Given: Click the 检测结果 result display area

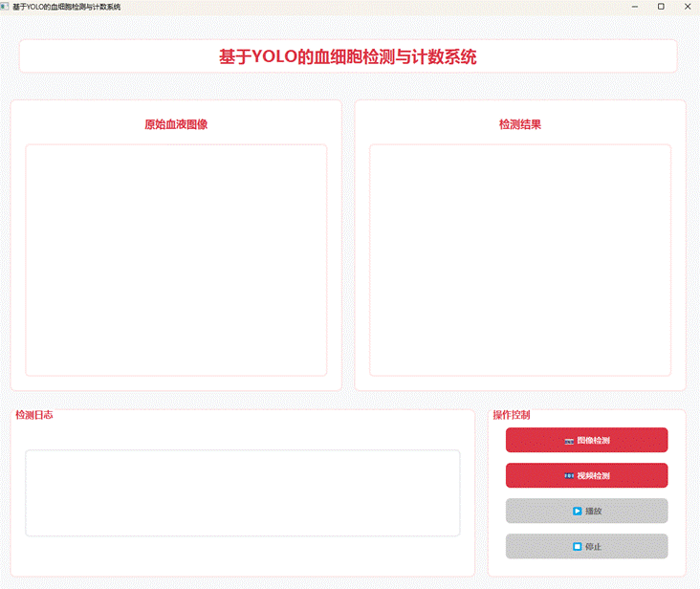Looking at the screenshot, I should (519, 260).
